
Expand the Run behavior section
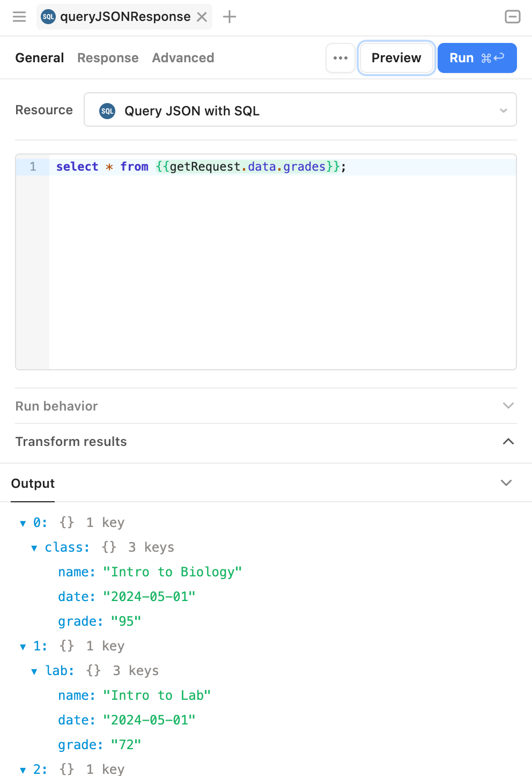266,406
